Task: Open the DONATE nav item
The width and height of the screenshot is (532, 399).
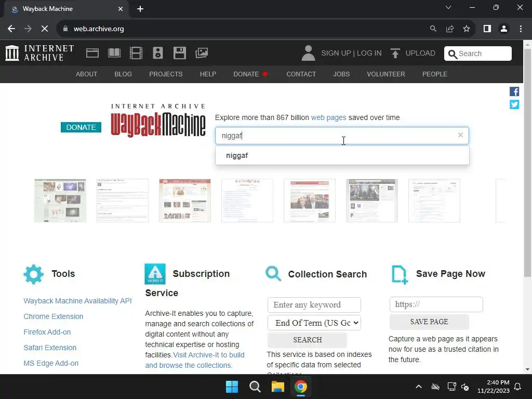Action: (x=250, y=74)
